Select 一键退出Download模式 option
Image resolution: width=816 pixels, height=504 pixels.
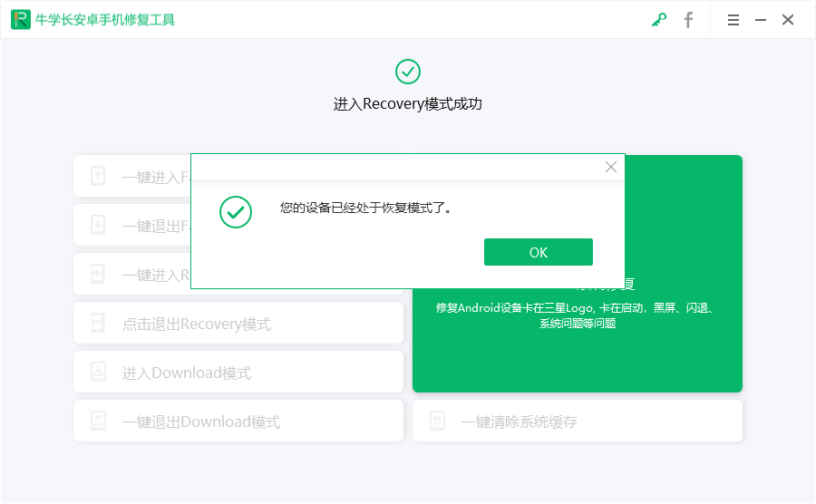tap(238, 421)
